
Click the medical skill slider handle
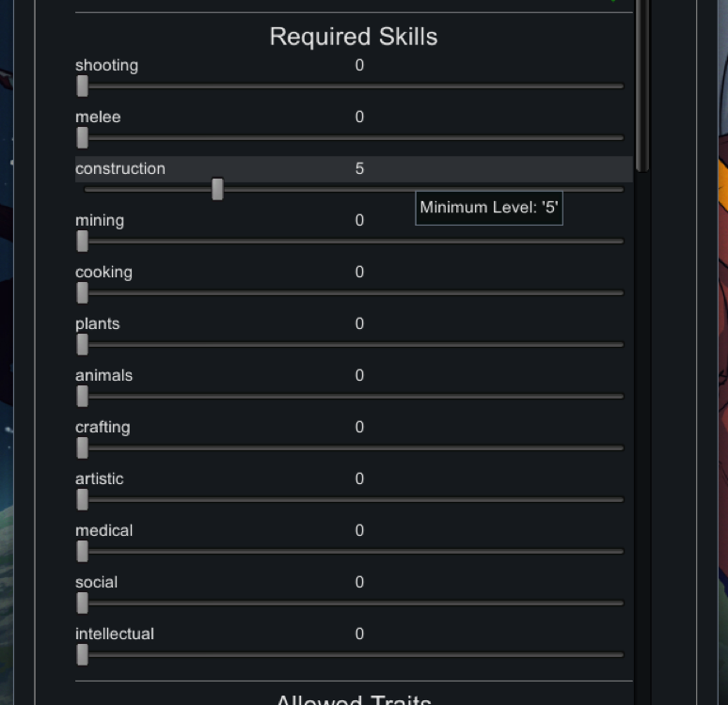click(83, 552)
